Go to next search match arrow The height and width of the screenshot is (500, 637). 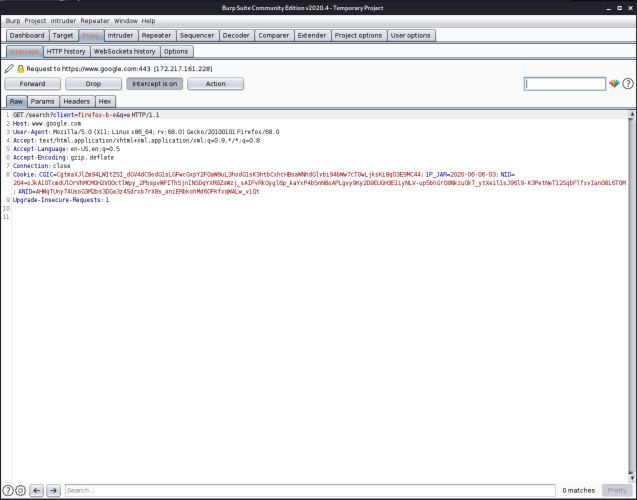pos(53,490)
